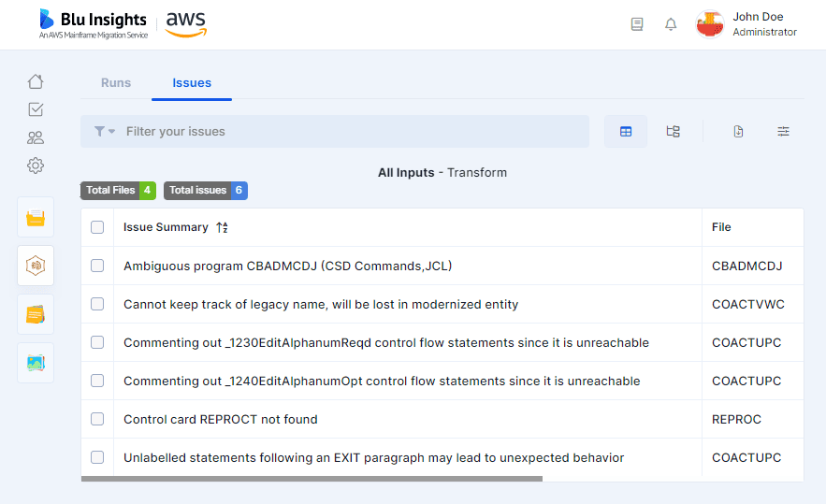This screenshot has height=504, width=826.
Task: Open the home icon in sidebar
Action: coord(36,81)
